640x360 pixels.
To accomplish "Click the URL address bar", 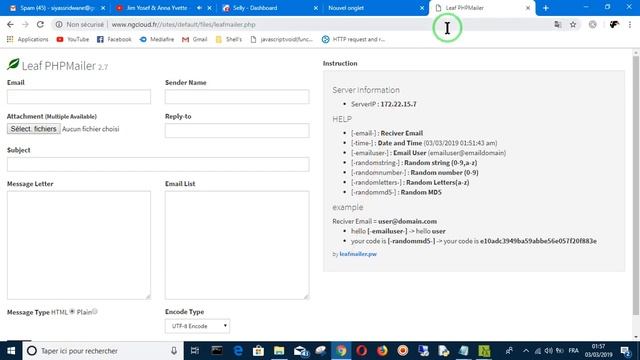I will tap(302, 24).
